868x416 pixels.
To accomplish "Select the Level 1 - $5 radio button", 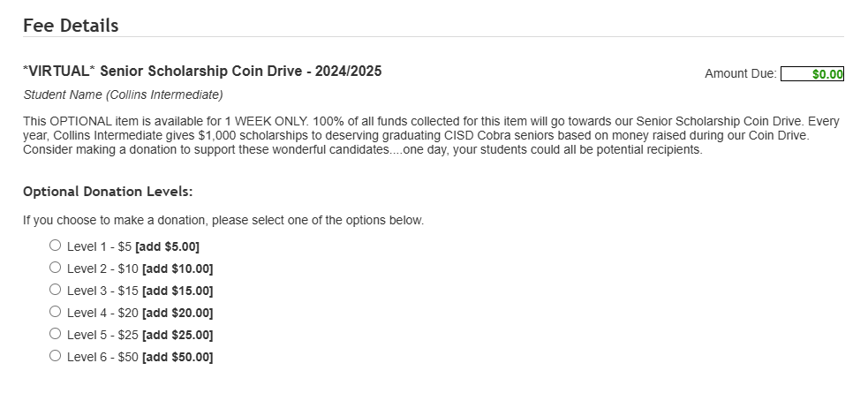I will click(56, 246).
